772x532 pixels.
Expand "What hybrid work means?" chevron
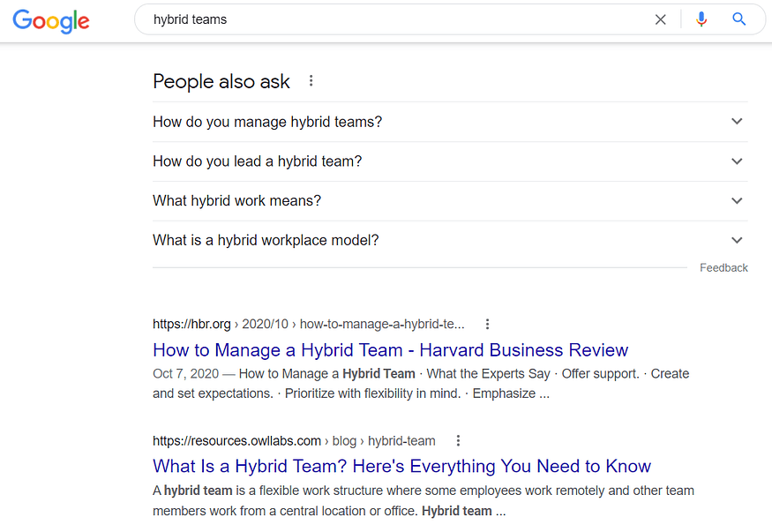click(x=737, y=201)
